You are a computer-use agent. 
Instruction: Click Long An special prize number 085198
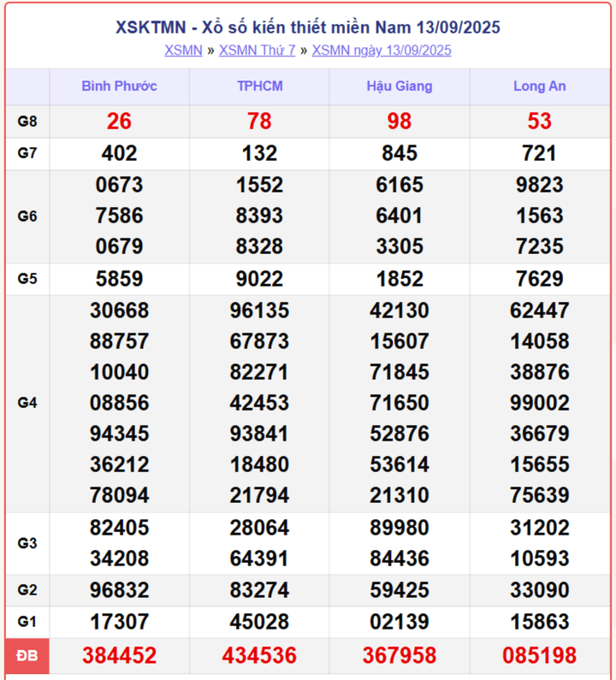539,656
